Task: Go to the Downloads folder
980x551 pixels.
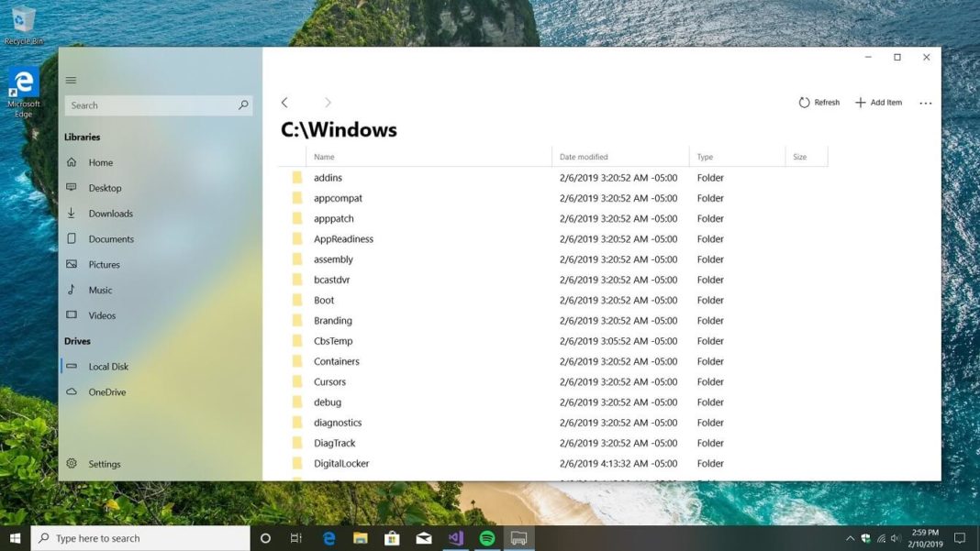Action: click(x=108, y=213)
